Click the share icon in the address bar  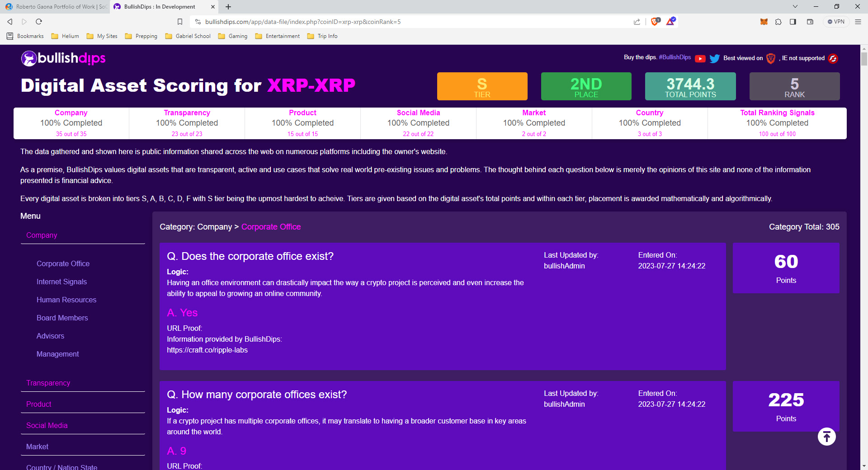637,22
